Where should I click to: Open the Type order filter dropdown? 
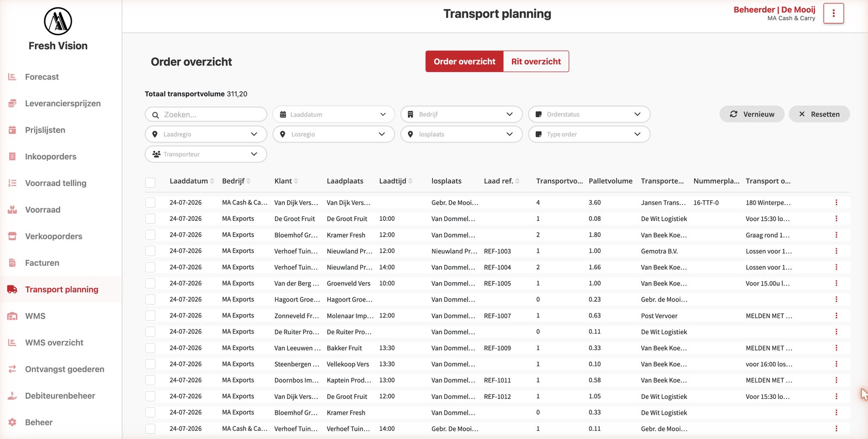[x=589, y=134]
